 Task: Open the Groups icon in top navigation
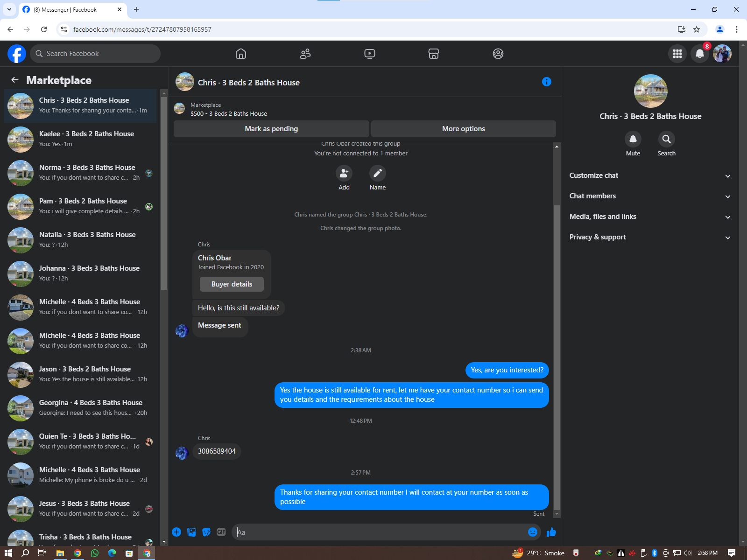click(498, 54)
